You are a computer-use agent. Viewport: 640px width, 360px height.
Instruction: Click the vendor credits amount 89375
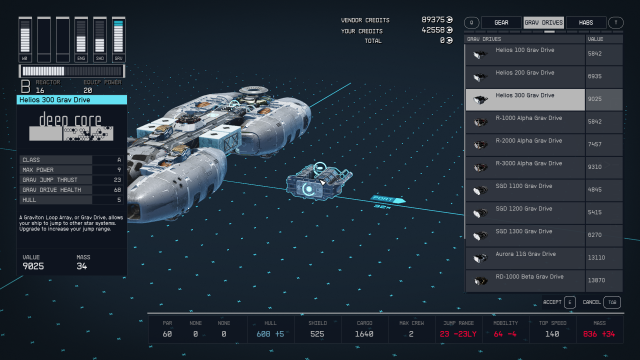click(x=433, y=20)
